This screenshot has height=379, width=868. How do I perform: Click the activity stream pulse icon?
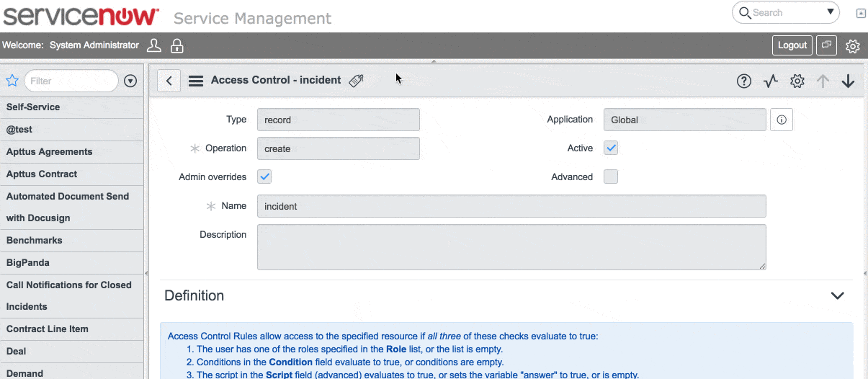click(x=771, y=81)
